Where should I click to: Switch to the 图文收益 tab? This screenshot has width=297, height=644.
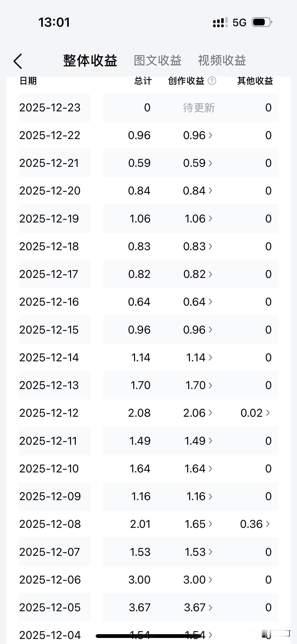tap(158, 60)
